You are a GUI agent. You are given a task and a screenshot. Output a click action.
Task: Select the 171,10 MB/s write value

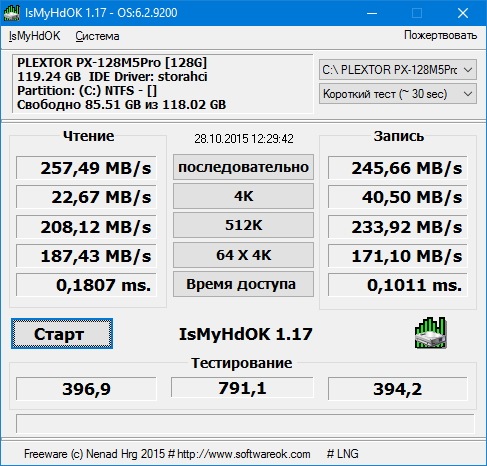[398, 256]
